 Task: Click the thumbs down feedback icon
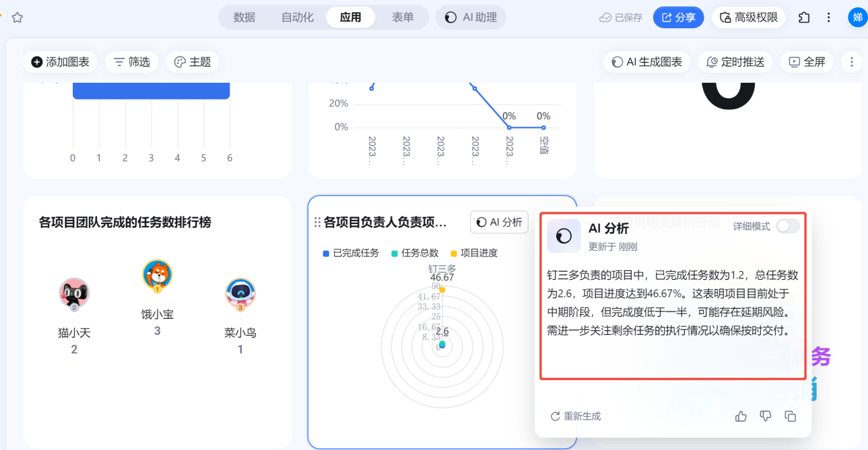766,416
